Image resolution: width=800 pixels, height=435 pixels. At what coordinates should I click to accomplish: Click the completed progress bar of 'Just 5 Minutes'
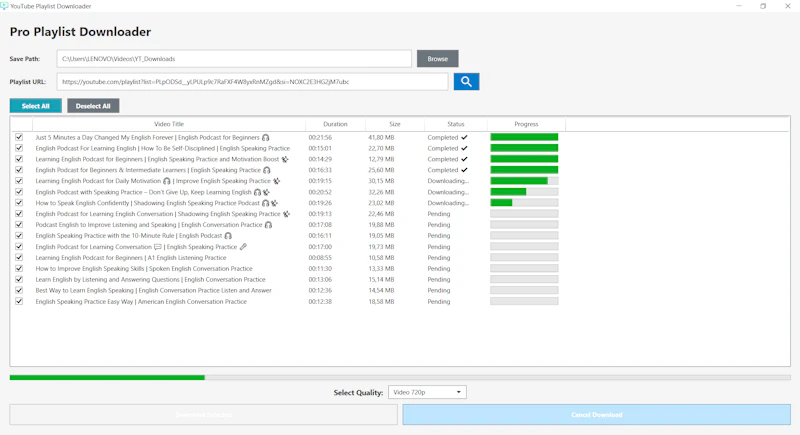524,137
